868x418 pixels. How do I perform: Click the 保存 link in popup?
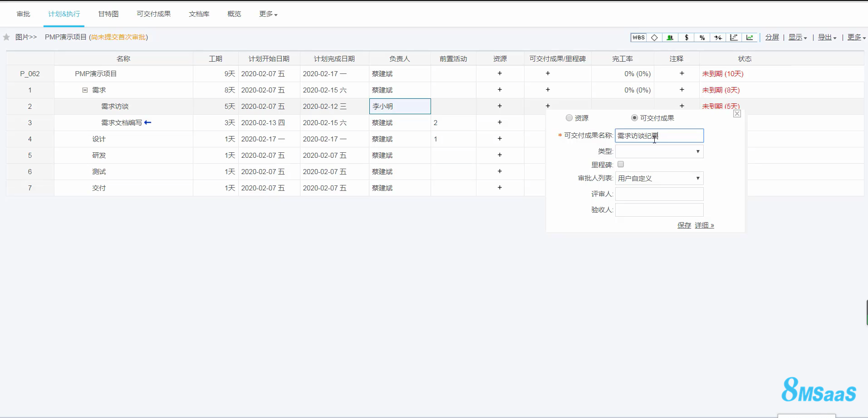coord(684,225)
